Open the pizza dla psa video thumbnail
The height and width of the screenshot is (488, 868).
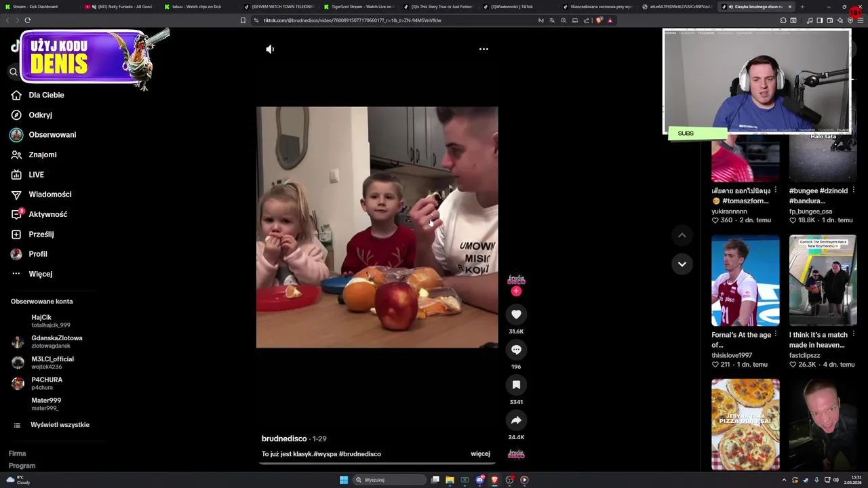745,424
